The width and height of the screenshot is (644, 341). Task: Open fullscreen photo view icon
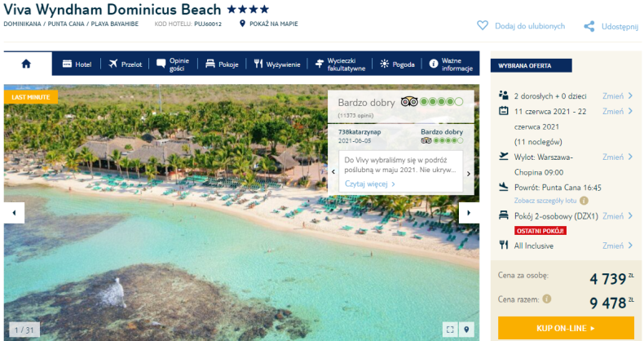[x=450, y=330]
